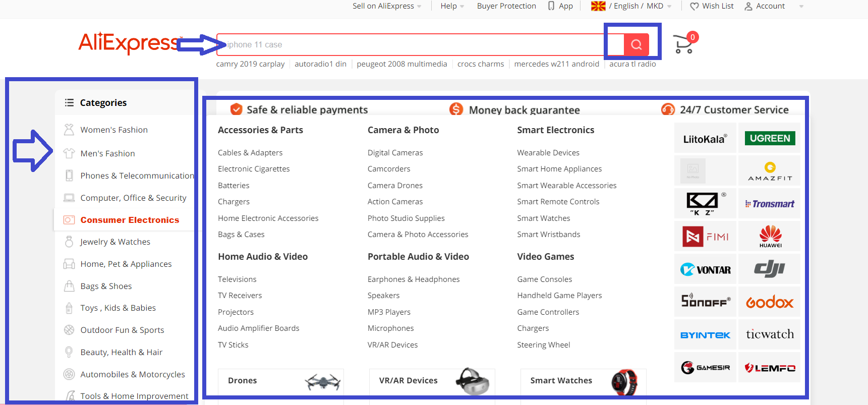This screenshot has width=868, height=405.
Task: Click the Beauty, Health & Hair icon
Action: pyautogui.click(x=69, y=352)
